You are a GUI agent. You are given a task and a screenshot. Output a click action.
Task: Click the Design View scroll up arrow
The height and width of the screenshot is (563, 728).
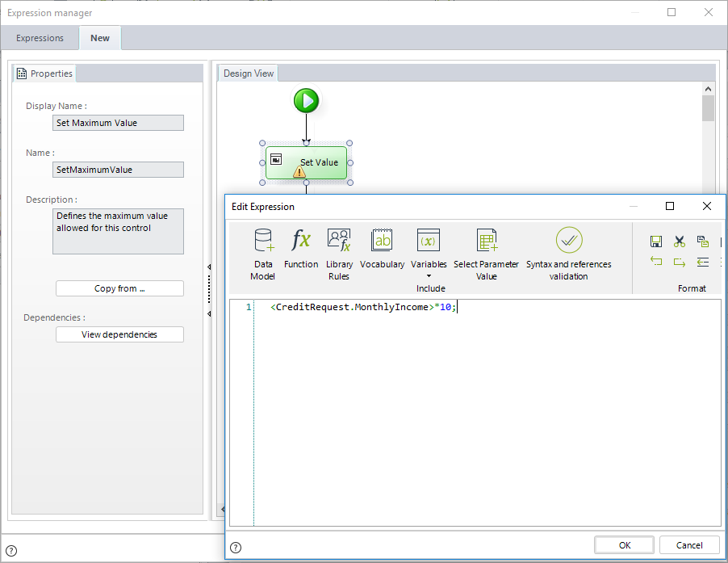(708, 89)
